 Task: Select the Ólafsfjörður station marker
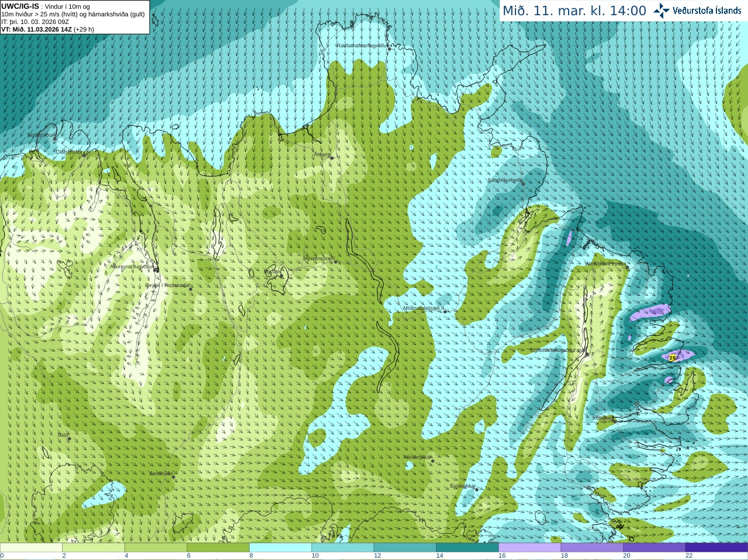[84, 155]
